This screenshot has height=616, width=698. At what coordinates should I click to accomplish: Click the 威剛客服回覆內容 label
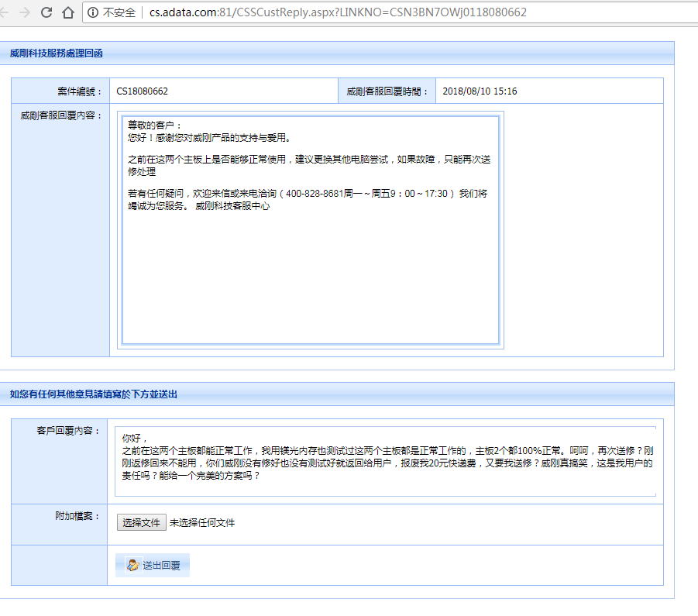coord(61,115)
